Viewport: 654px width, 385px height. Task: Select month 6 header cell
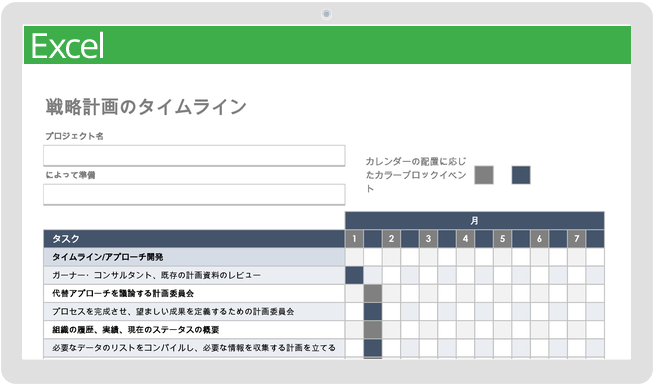[539, 239]
